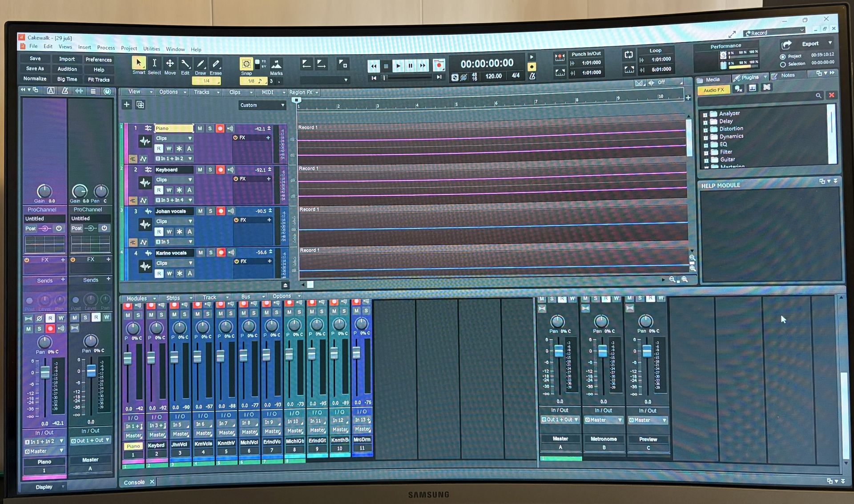Click the add track plus icon
Screen dimensions: 854x504
[126, 104]
